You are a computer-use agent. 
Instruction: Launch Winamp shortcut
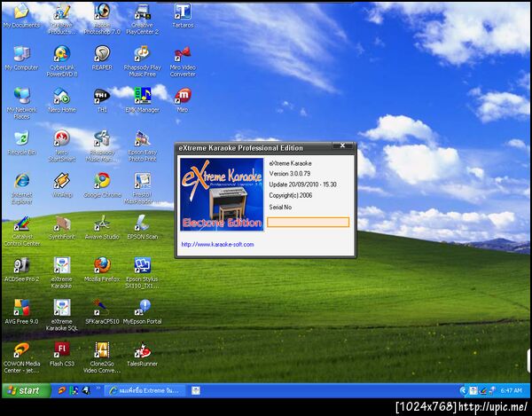point(62,185)
